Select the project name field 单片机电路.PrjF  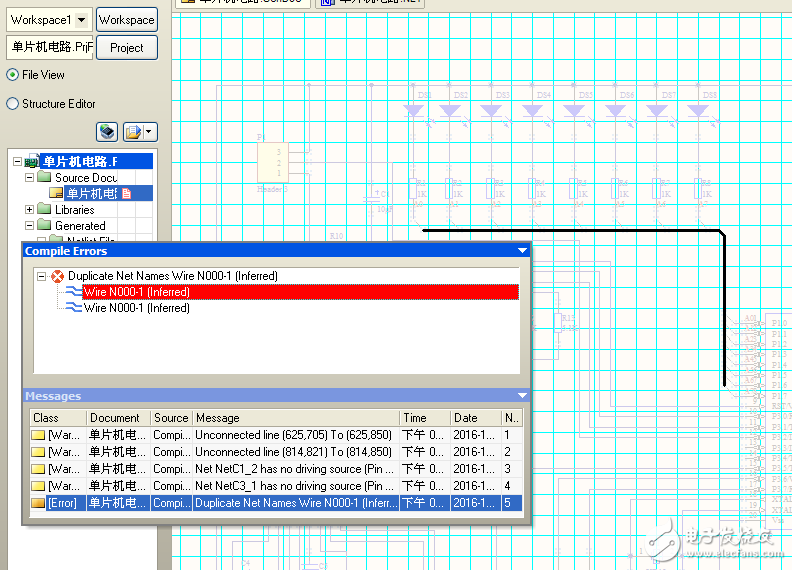50,48
